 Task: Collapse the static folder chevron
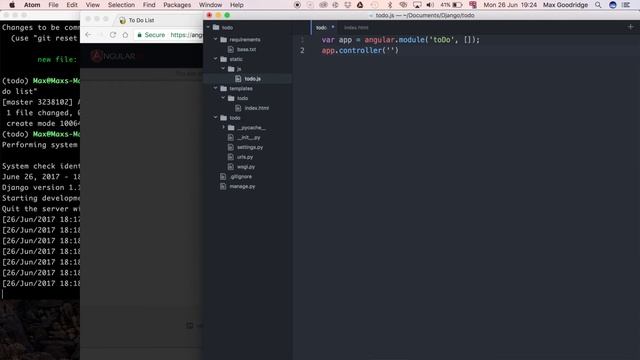[x=216, y=59]
